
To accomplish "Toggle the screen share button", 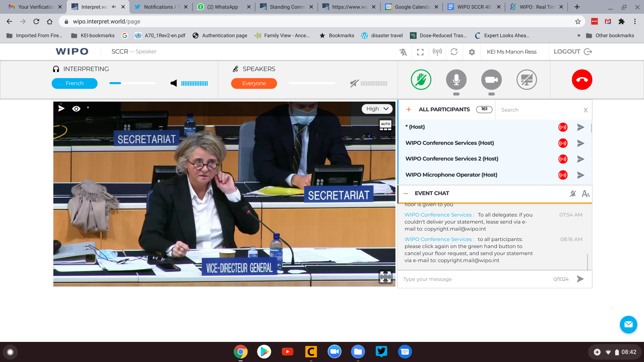I will [527, 80].
